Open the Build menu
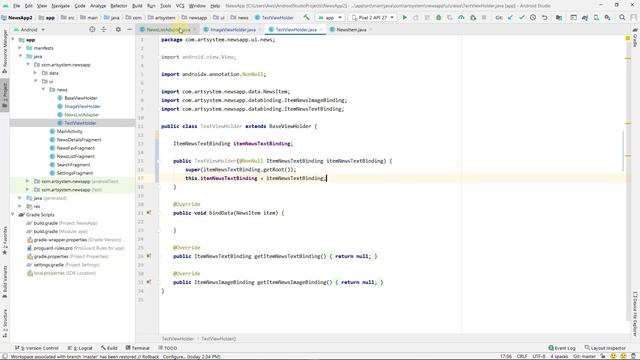 pos(137,6)
